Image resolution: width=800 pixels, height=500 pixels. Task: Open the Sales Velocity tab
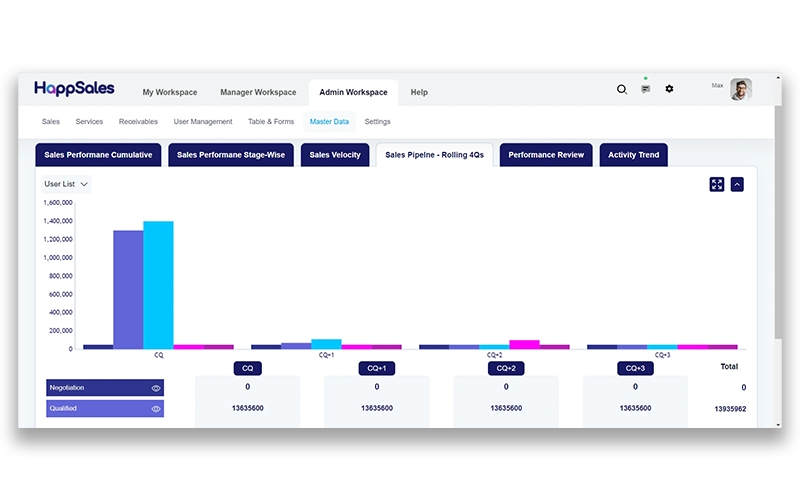[x=334, y=155]
